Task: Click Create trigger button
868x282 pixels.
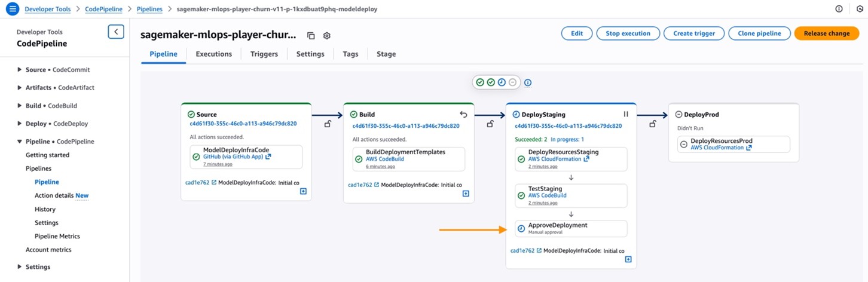Action: click(x=694, y=33)
